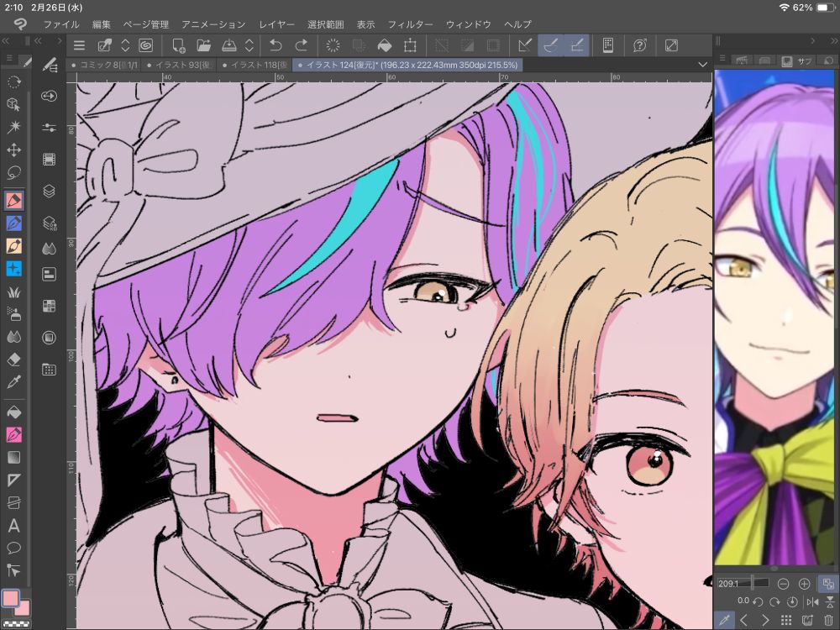The width and height of the screenshot is (840, 630).
Task: Open the Sub Tool detail palette icon
Action: (50, 65)
